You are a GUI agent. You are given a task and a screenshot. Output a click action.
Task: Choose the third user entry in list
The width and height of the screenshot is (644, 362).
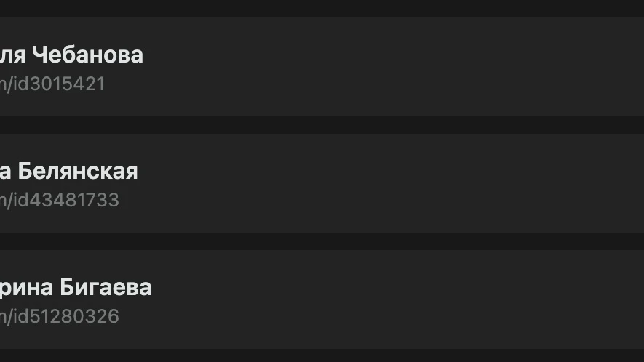pos(322,299)
